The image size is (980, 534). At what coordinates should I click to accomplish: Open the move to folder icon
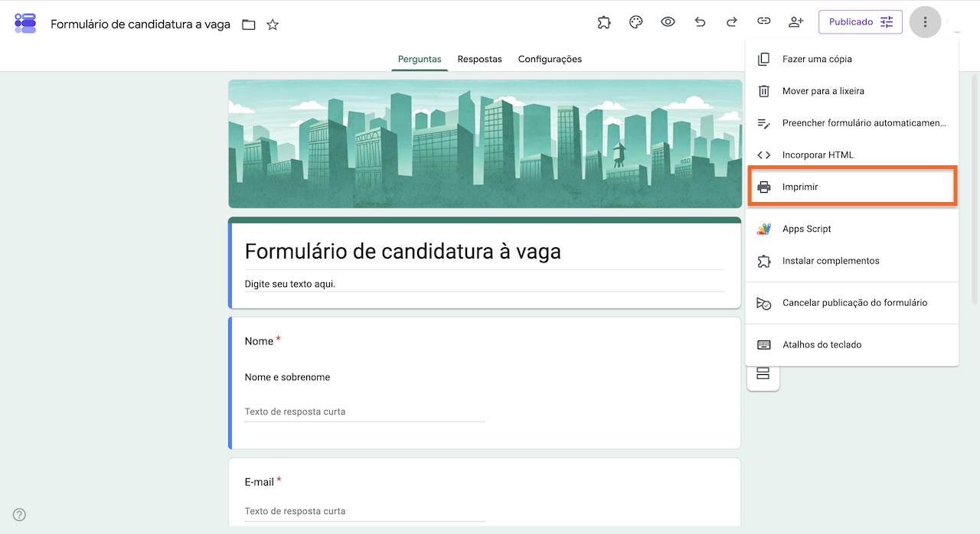(249, 24)
